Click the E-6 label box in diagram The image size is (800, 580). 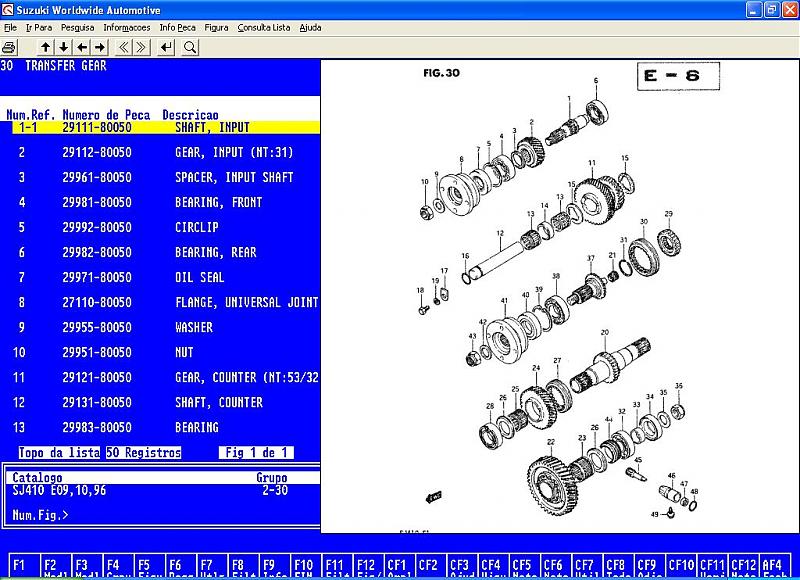(678, 76)
